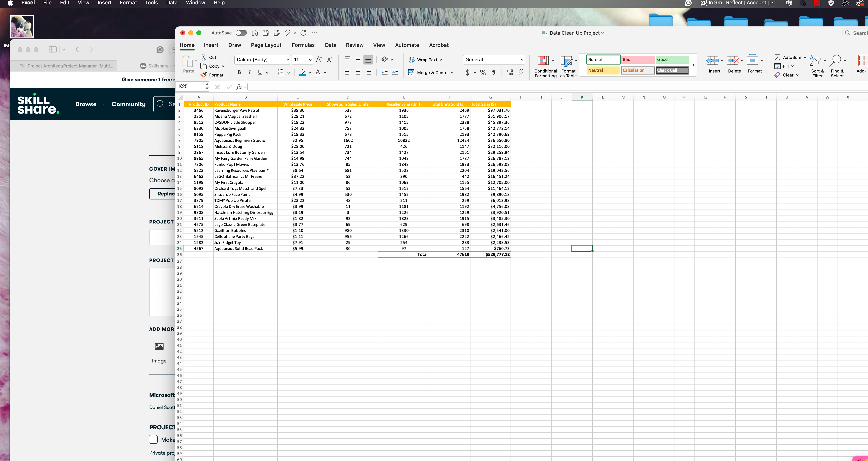Click the Undo arrow icon
Screen dimensions: 868x461
[287, 33]
